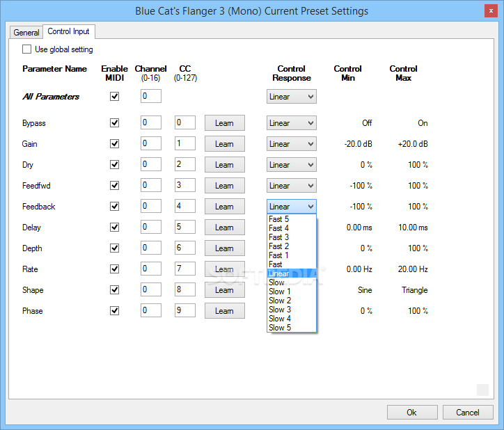
Task: Confirm settings with Ok button
Action: tap(412, 413)
